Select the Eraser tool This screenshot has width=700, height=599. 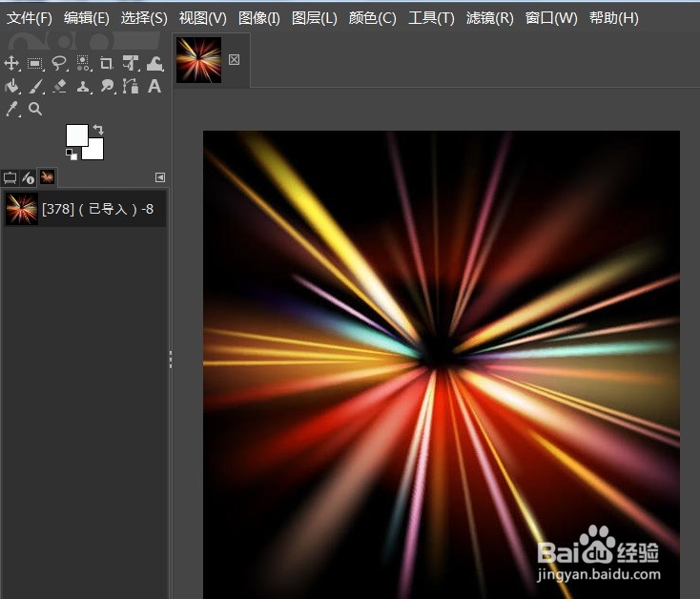point(59,86)
